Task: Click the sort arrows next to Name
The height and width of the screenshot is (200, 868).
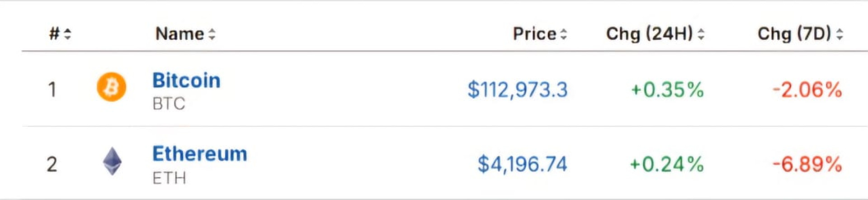Action: 212,34
